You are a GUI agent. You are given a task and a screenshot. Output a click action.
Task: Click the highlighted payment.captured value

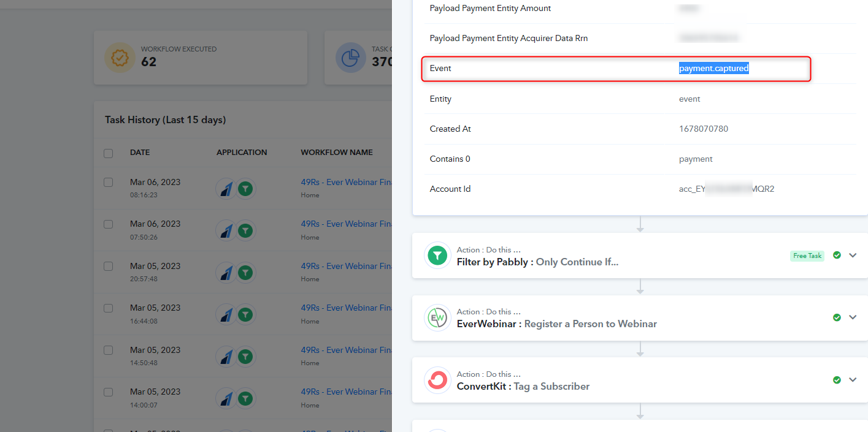coord(713,69)
